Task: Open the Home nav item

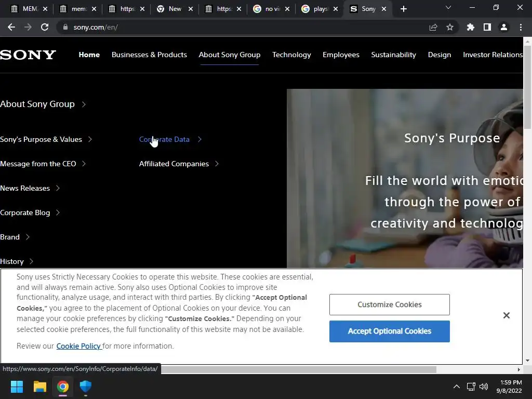Action: coord(89,55)
